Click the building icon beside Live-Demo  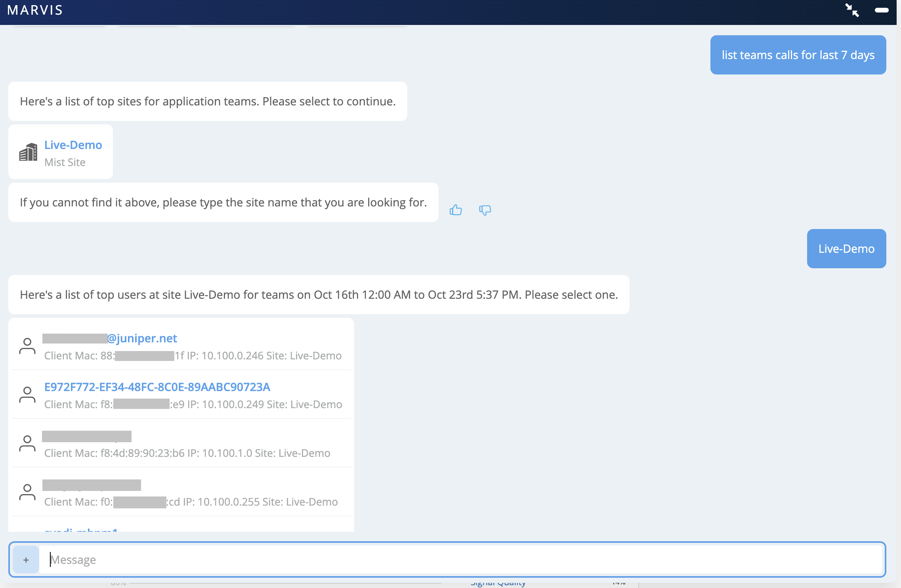[28, 152]
